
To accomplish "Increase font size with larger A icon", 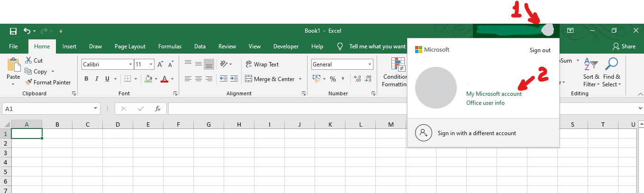I will 160,64.
